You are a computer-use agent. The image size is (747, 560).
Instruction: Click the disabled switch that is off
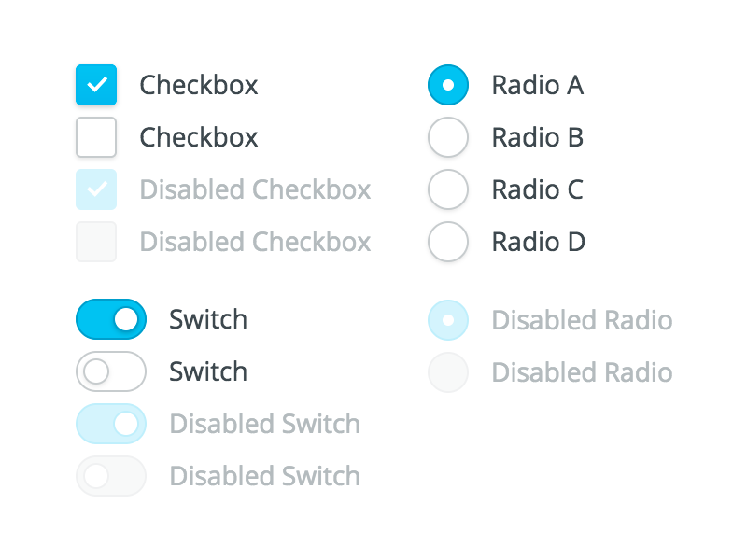click(111, 476)
